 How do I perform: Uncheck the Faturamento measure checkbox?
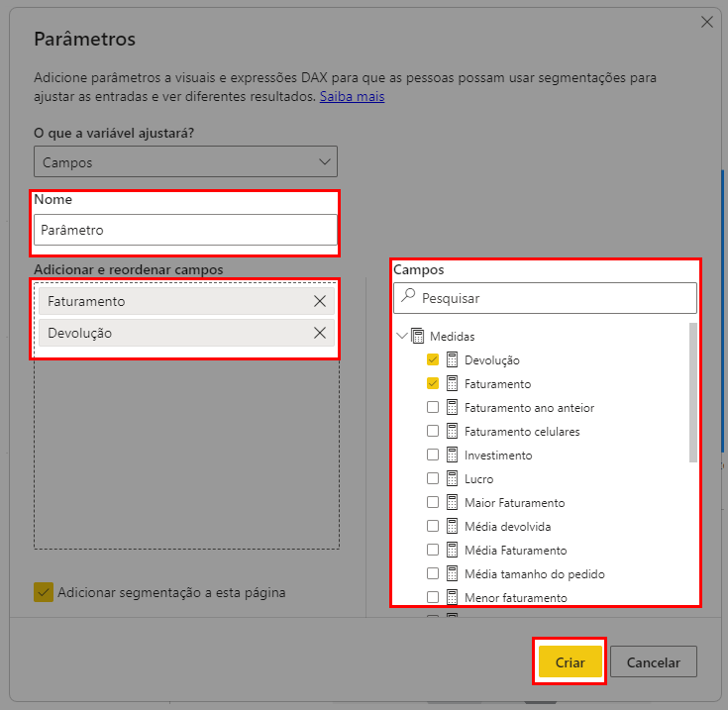(x=433, y=384)
